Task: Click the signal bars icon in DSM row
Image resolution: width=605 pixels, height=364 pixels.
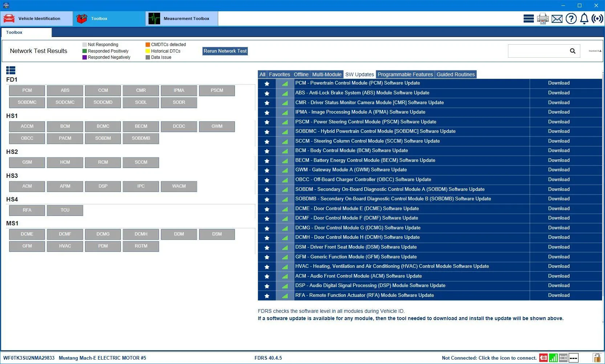Action: (285, 248)
